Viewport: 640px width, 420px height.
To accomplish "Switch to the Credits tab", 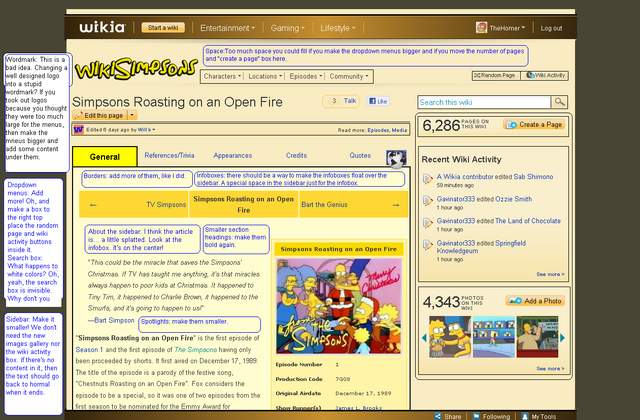I will 296,156.
